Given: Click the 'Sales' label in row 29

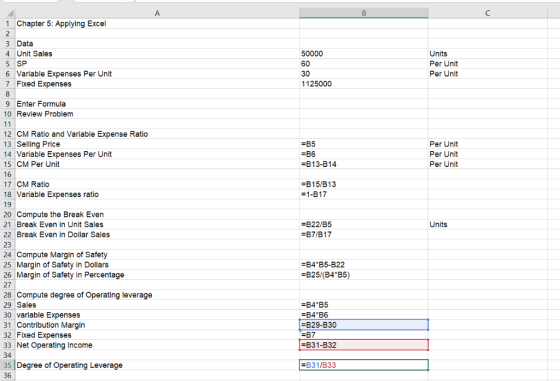Looking at the screenshot, I should pyautogui.click(x=157, y=305).
